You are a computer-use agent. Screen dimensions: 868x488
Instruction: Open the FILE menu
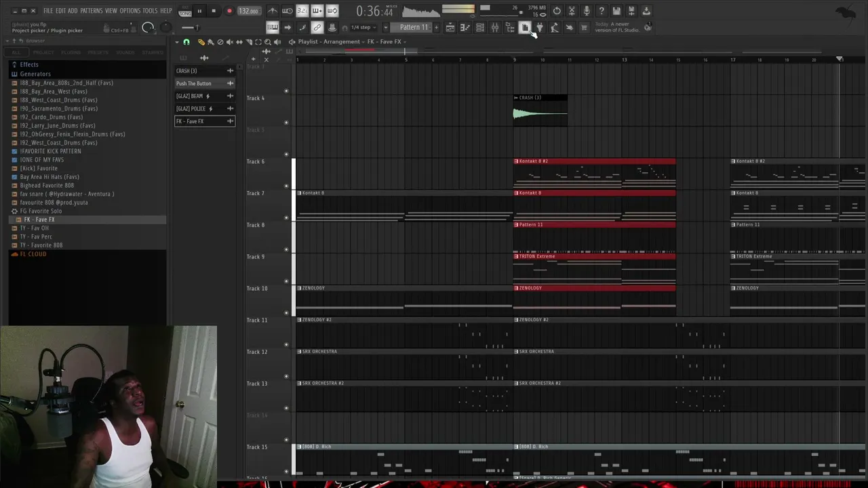coord(48,11)
